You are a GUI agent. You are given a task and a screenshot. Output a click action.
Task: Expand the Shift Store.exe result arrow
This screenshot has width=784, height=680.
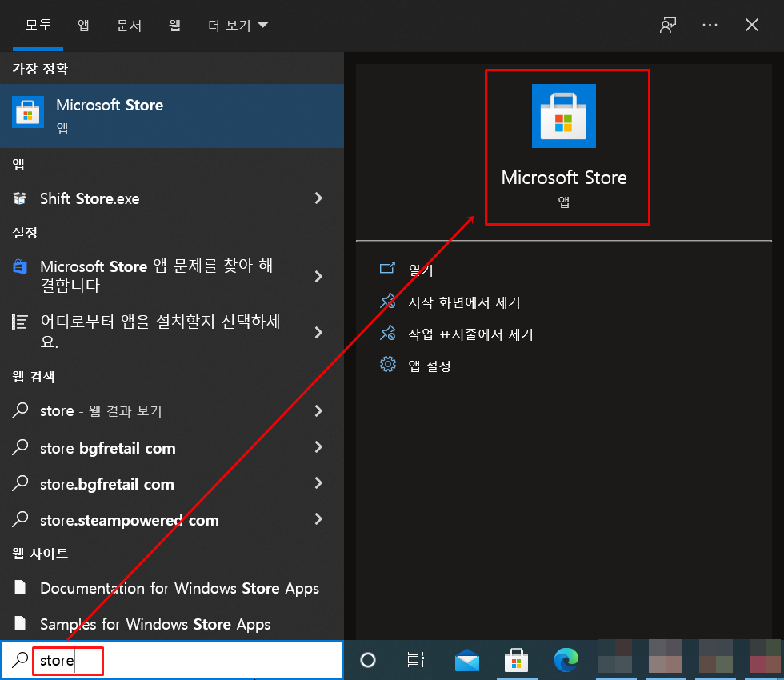pyautogui.click(x=318, y=198)
